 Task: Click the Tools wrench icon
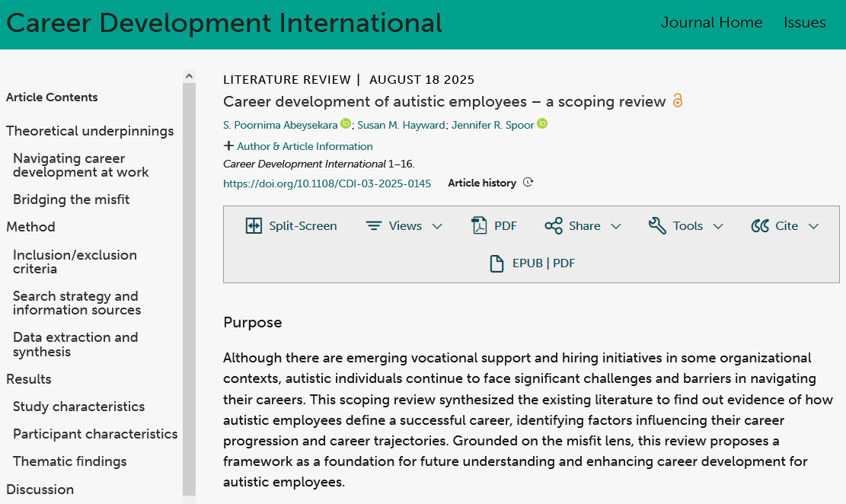tap(657, 226)
